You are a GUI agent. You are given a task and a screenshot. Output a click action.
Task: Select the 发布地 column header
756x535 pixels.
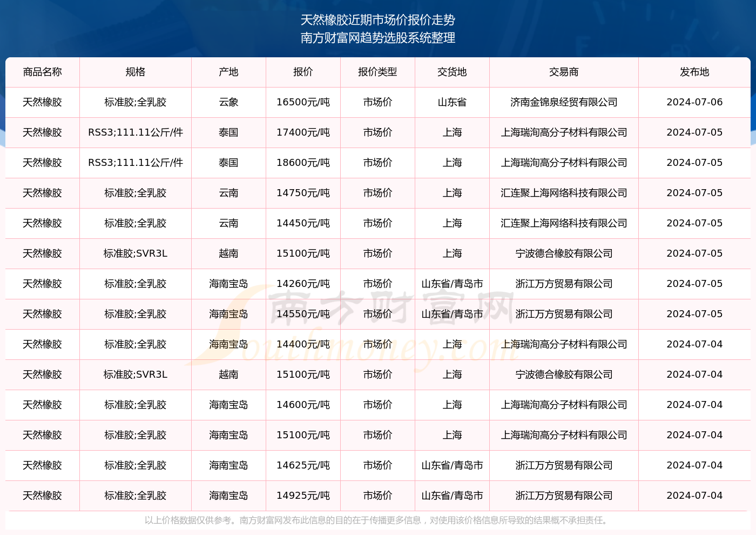pos(694,72)
